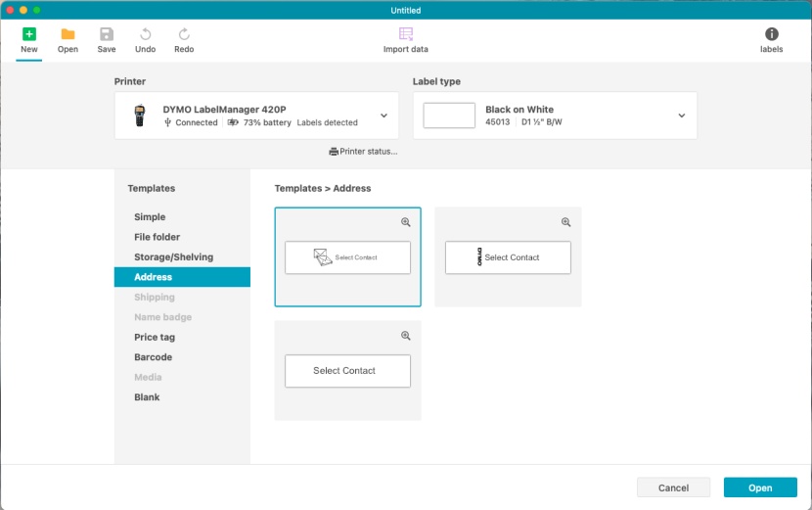Viewport: 812px width, 510px height.
Task: Click the Cancel button
Action: click(x=673, y=487)
